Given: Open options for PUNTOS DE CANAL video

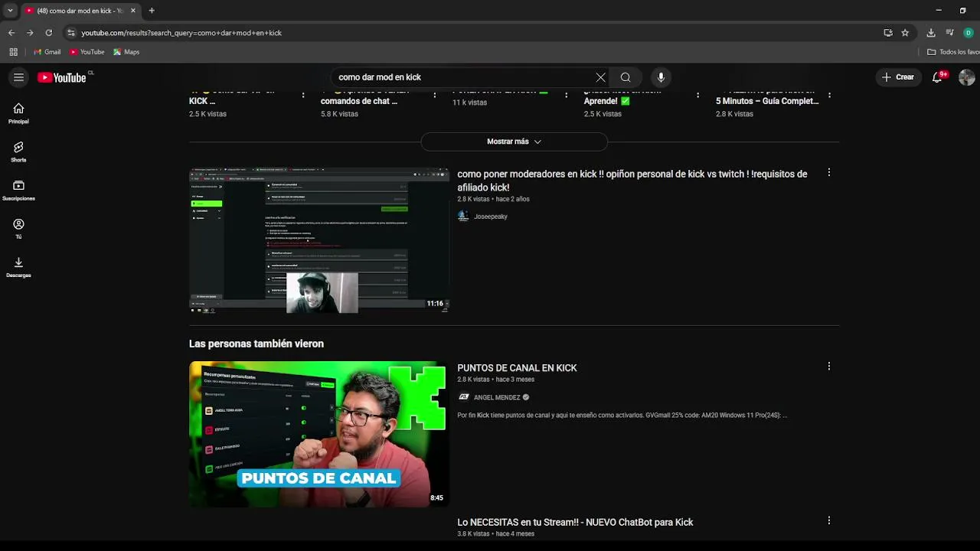Looking at the screenshot, I should 828,367.
